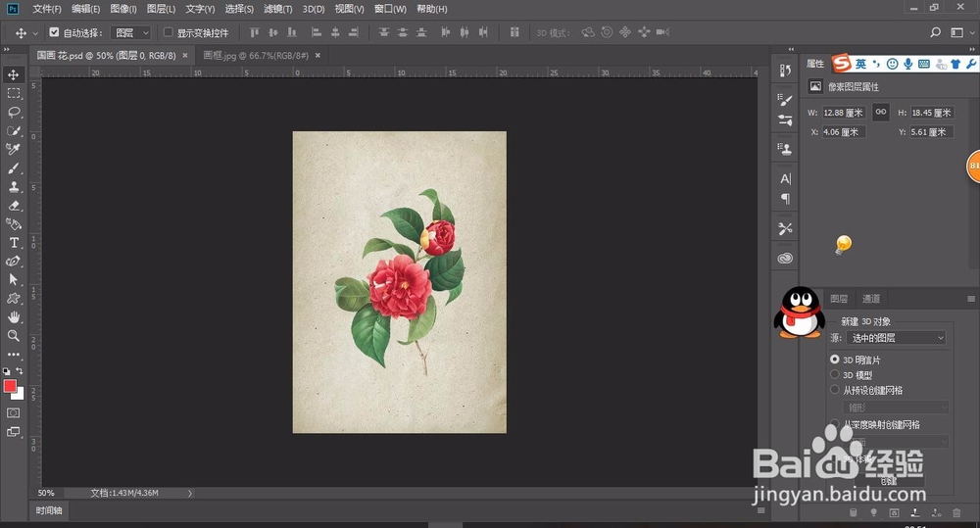Open the History panel icon
Image resolution: width=980 pixels, height=528 pixels.
(x=786, y=71)
